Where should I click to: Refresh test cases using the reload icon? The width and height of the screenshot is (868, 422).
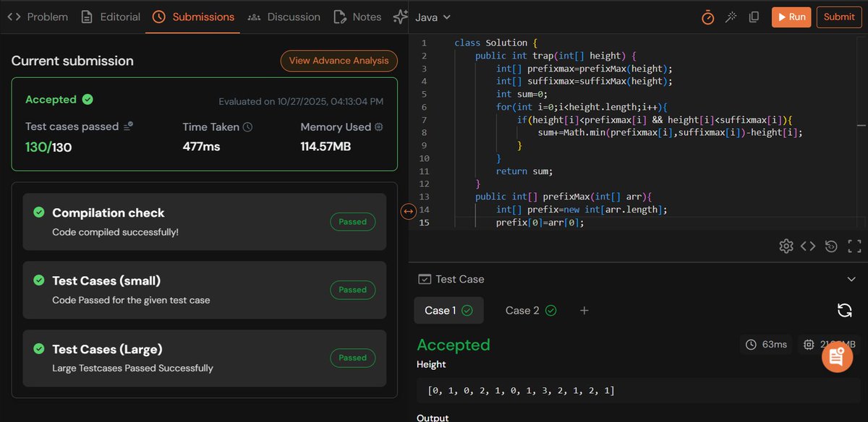coord(844,310)
